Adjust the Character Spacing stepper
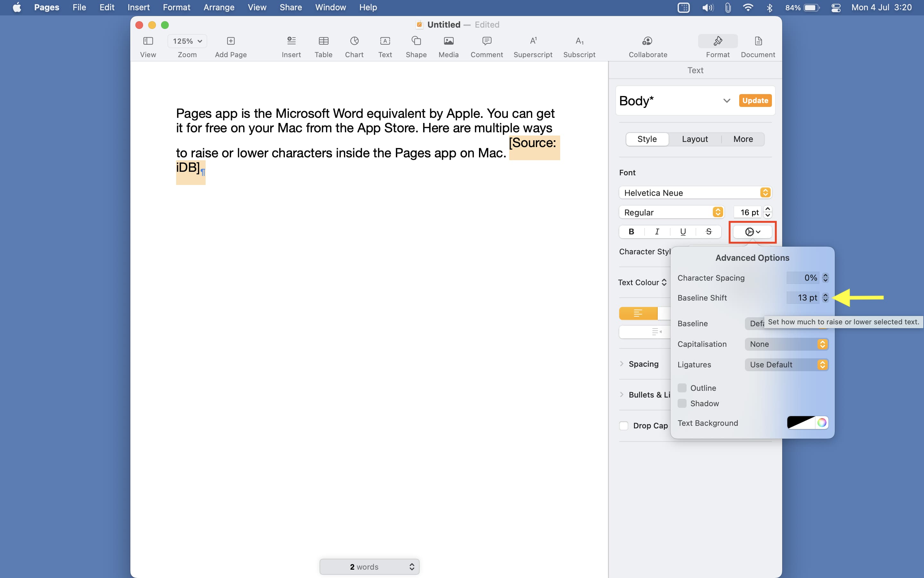The width and height of the screenshot is (924, 578). [x=825, y=278]
